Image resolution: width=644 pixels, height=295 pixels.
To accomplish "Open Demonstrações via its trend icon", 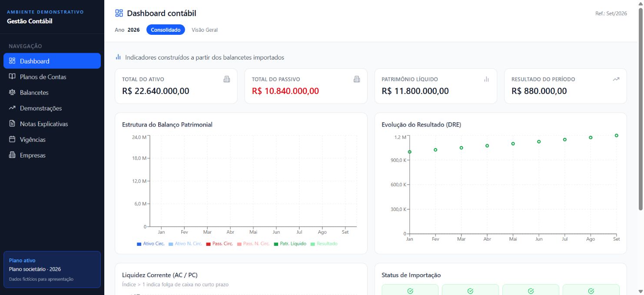I will coord(12,108).
